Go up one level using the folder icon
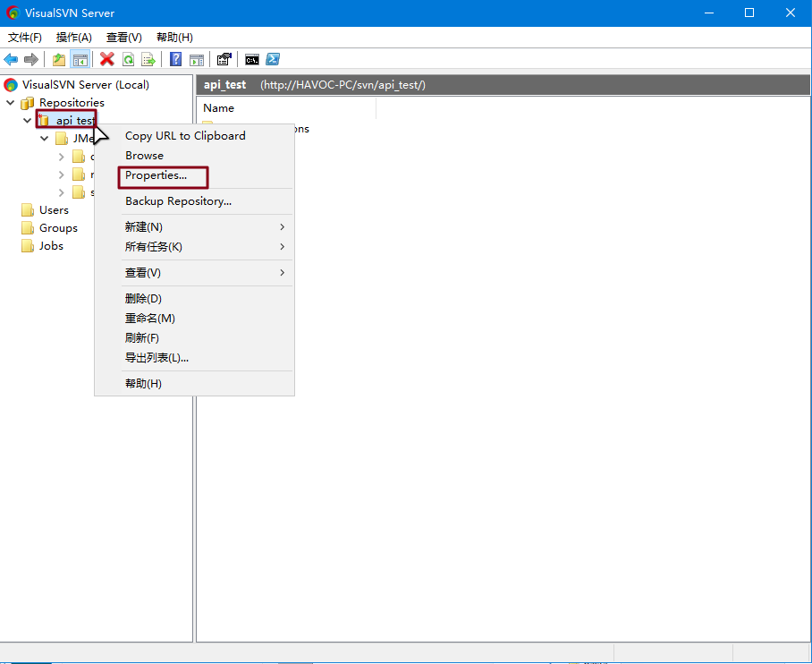This screenshot has height=664, width=812. point(59,60)
